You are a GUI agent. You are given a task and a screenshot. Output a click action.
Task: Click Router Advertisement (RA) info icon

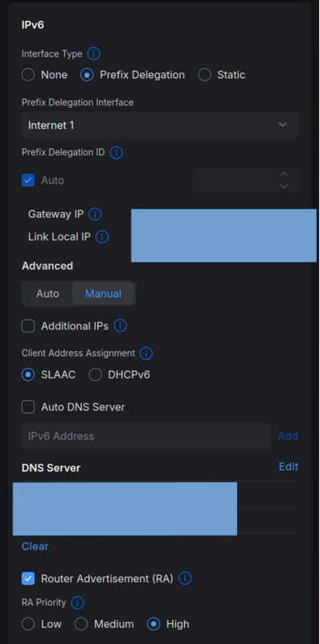tap(185, 579)
